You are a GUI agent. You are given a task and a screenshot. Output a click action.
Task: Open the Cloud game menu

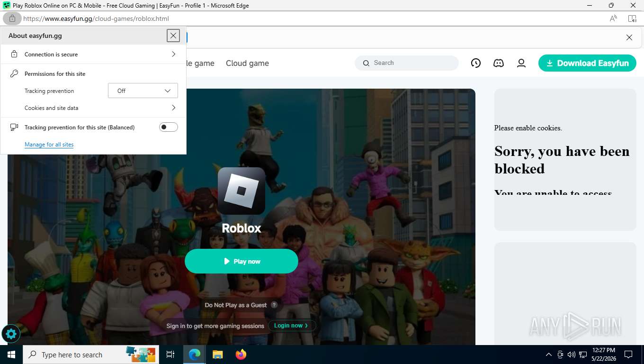click(247, 63)
